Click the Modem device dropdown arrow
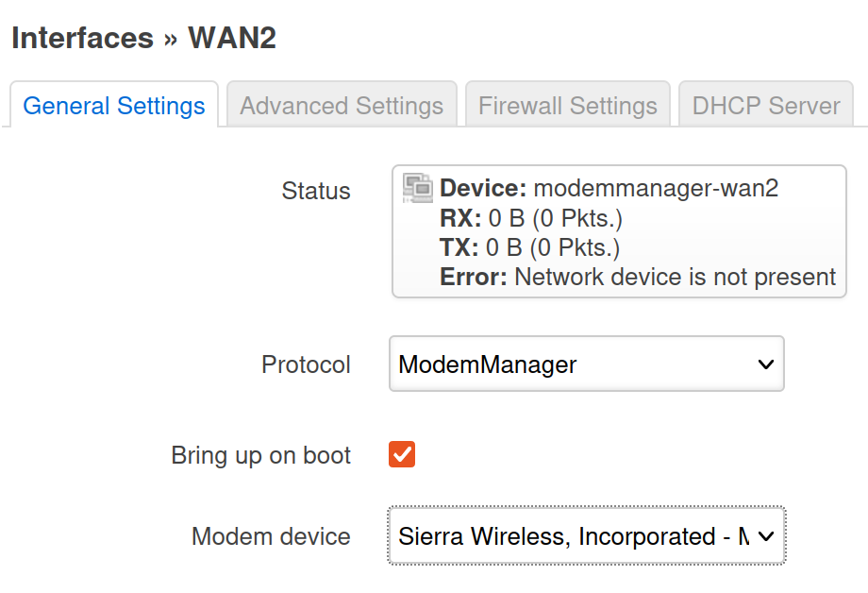 tap(765, 535)
